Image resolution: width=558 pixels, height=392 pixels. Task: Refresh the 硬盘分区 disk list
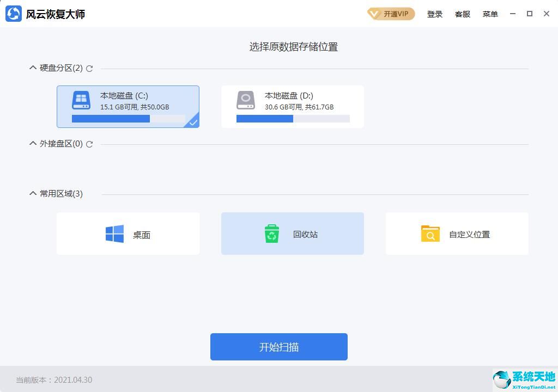(x=89, y=68)
